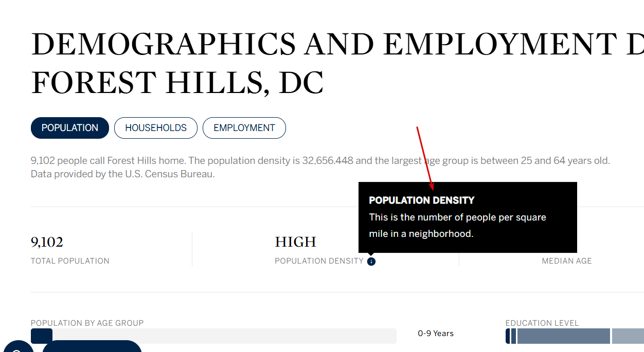This screenshot has height=352, width=644.
Task: Select the POPULATION tab
Action: click(70, 128)
